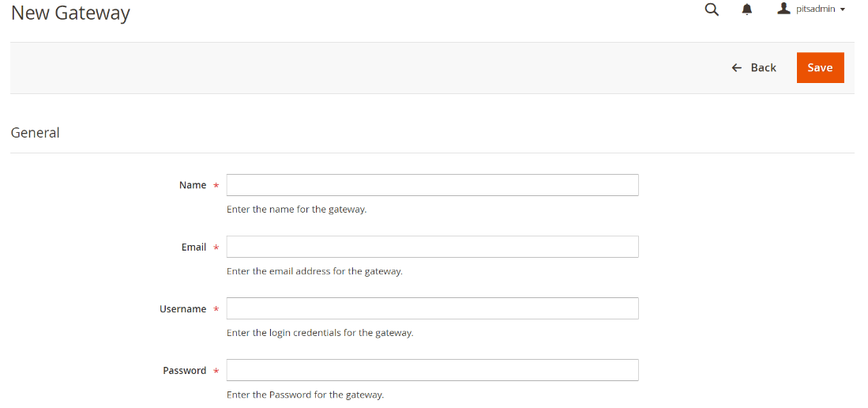Image resolution: width=868 pixels, height=408 pixels.
Task: Open the admin search magnifier icon
Action: pyautogui.click(x=712, y=9)
